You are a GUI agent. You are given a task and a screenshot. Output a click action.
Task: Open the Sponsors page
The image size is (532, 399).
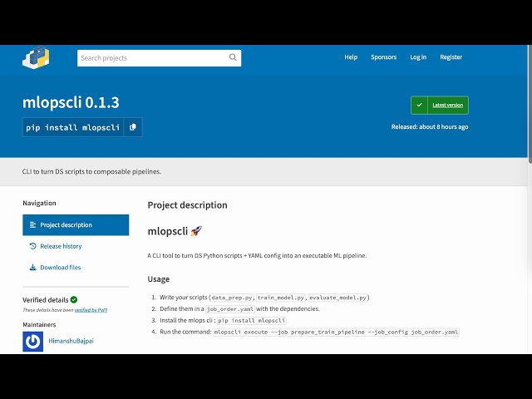click(x=384, y=57)
